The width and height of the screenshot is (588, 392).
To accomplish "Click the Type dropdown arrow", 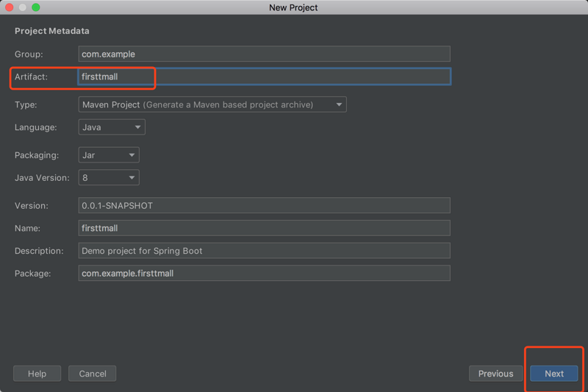I will [339, 104].
